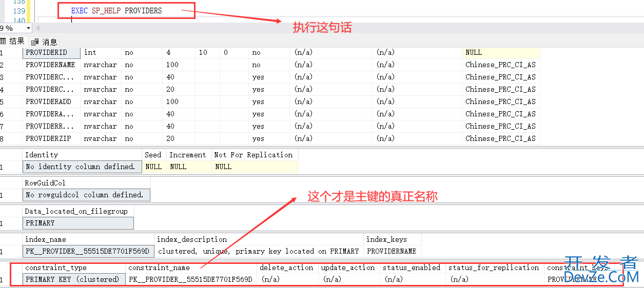Image resolution: width=644 pixels, height=288 pixels.
Task: Click the status_for_replication column header
Action: 495,268
